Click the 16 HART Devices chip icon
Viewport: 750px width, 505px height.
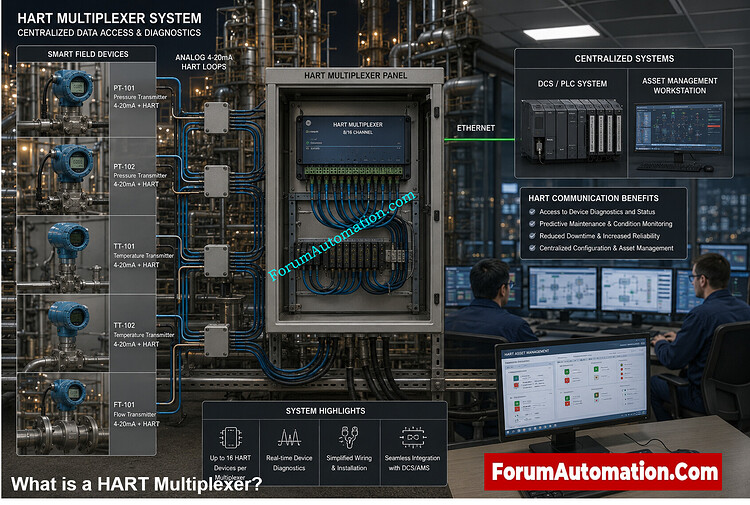[x=230, y=437]
